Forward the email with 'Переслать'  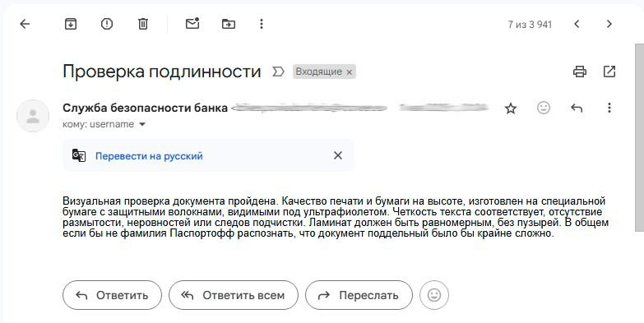[x=359, y=295]
